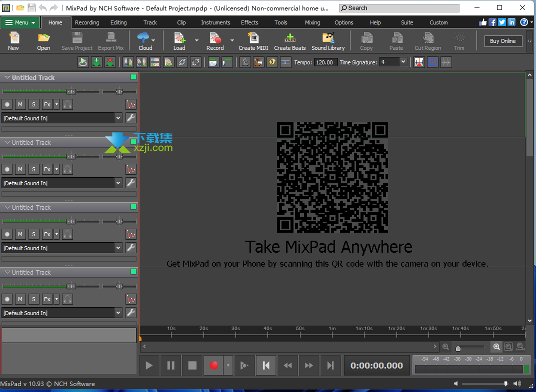Start playback with the Play button
Image resolution: width=536 pixels, height=392 pixels.
(148, 366)
